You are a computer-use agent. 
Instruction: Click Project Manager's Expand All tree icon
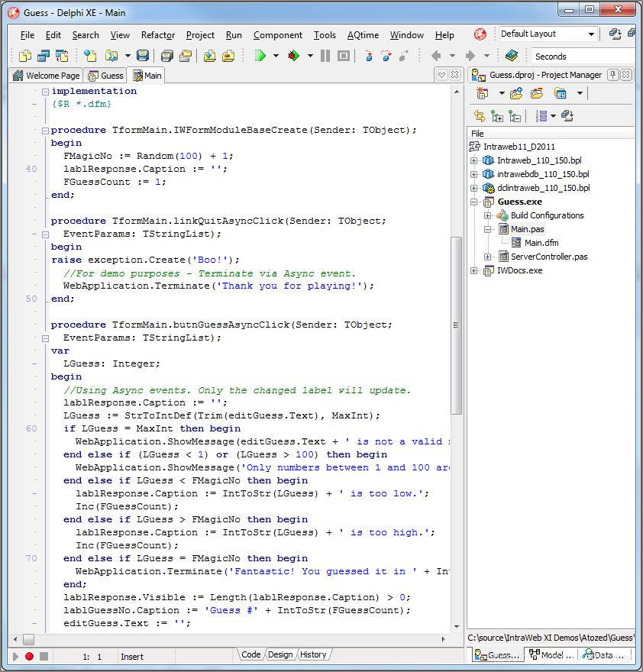tap(497, 116)
